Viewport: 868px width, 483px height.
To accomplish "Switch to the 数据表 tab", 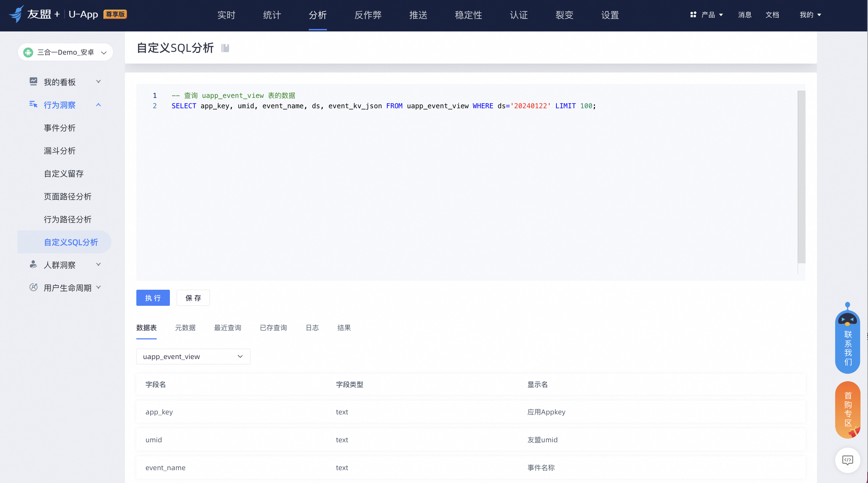I will pos(146,328).
